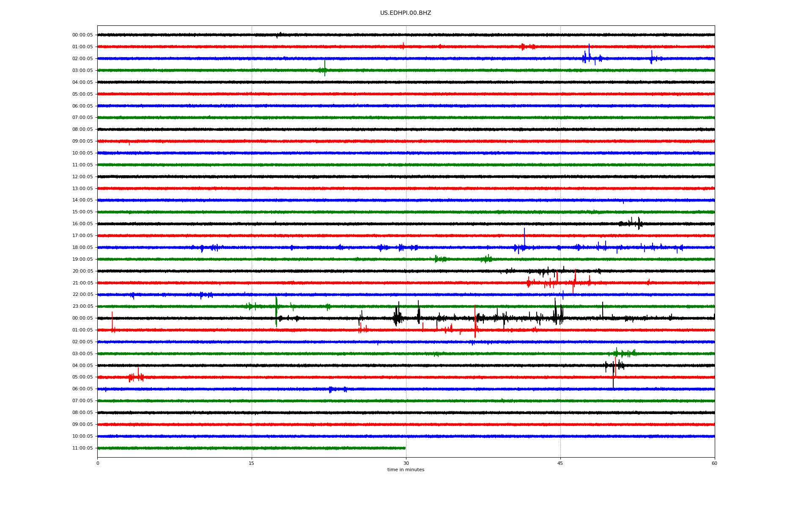Click the 13:00:05 row label

point(82,188)
